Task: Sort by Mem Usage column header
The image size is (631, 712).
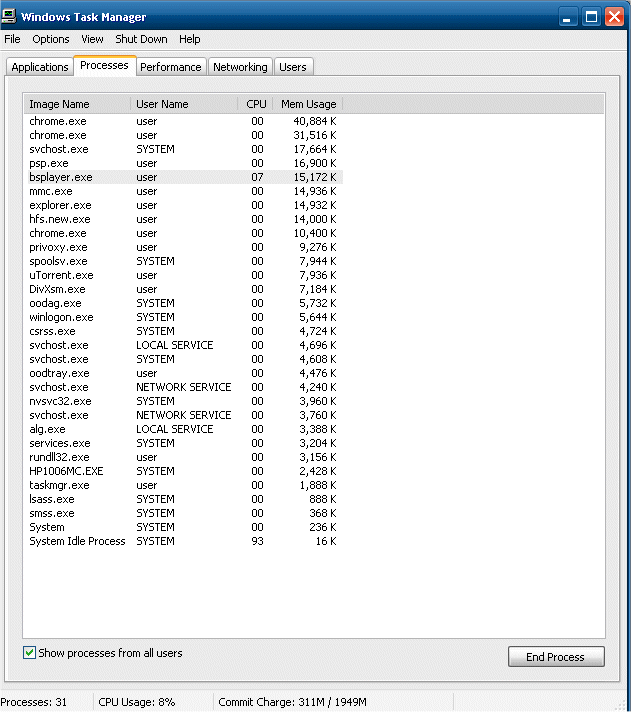Action: (308, 104)
